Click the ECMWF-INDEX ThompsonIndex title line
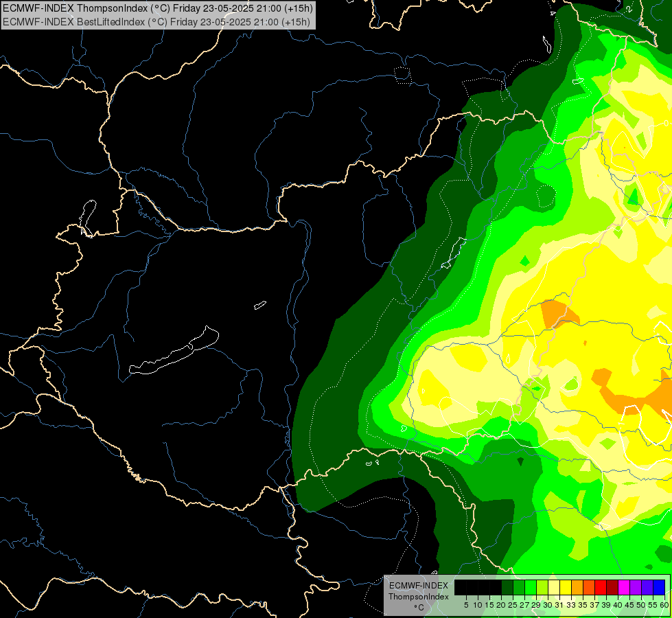This screenshot has width=672, height=618. [158, 8]
